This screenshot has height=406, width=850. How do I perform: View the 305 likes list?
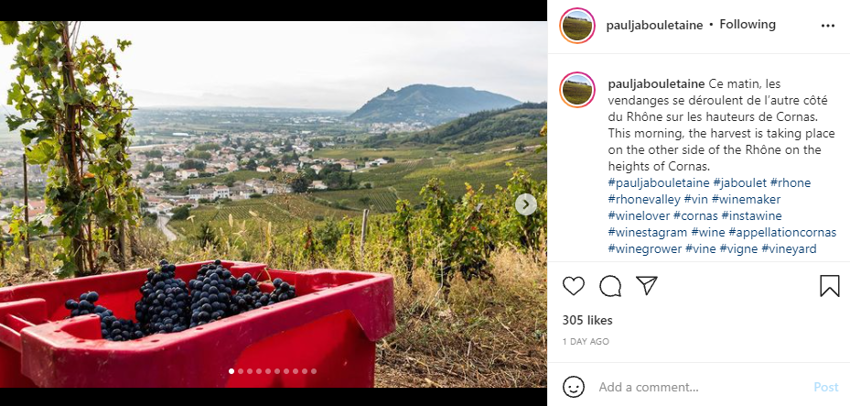tap(587, 321)
